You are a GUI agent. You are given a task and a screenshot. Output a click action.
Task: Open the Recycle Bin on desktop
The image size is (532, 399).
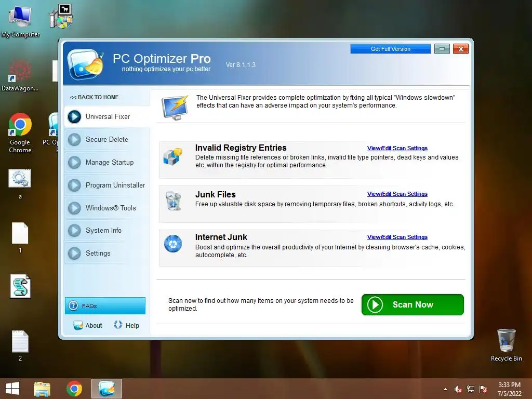(x=506, y=345)
